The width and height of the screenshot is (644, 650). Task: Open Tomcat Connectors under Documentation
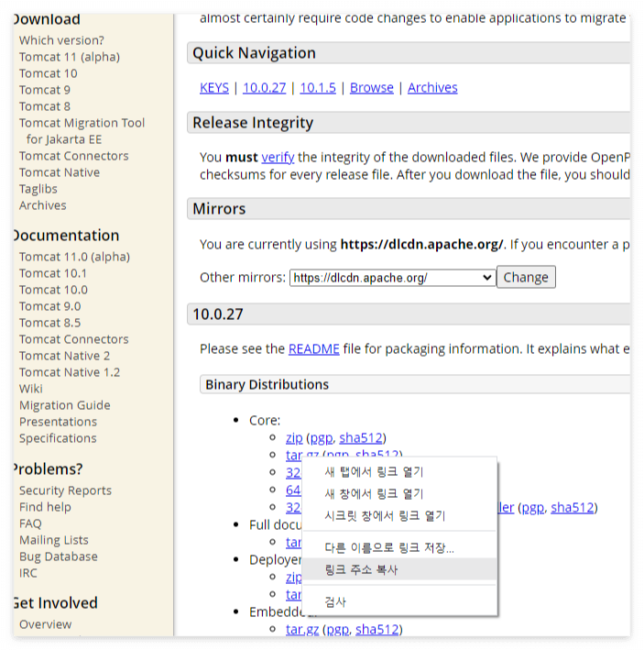[x=73, y=339]
